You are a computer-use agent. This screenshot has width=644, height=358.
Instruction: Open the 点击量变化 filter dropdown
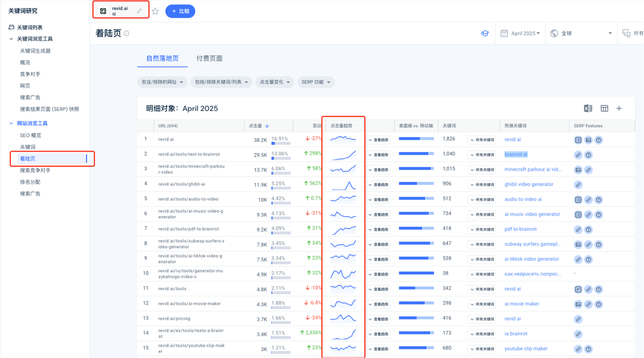(275, 82)
